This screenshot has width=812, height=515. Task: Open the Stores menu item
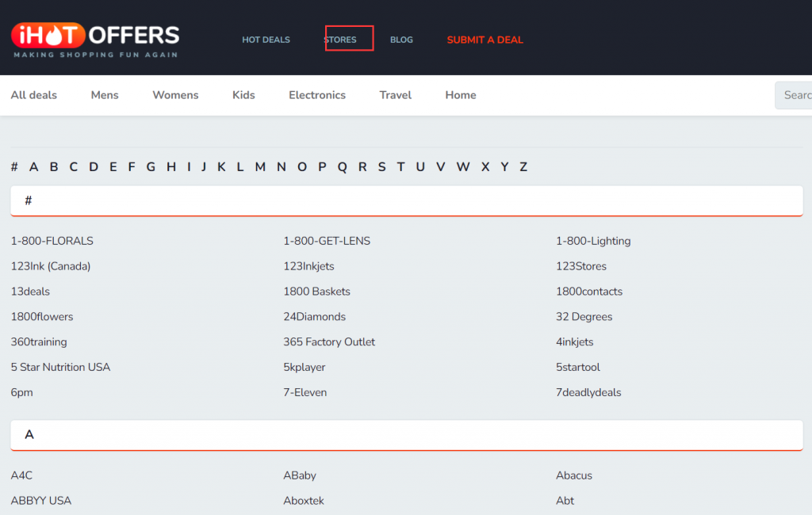340,40
